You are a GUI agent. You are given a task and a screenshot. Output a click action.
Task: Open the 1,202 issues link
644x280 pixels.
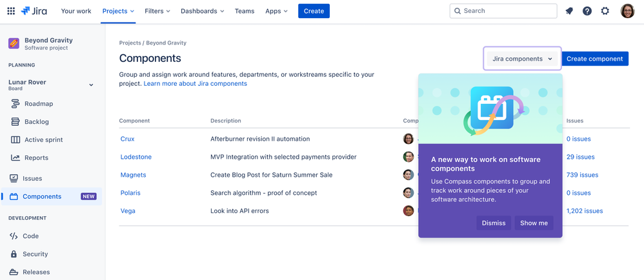[x=585, y=211]
